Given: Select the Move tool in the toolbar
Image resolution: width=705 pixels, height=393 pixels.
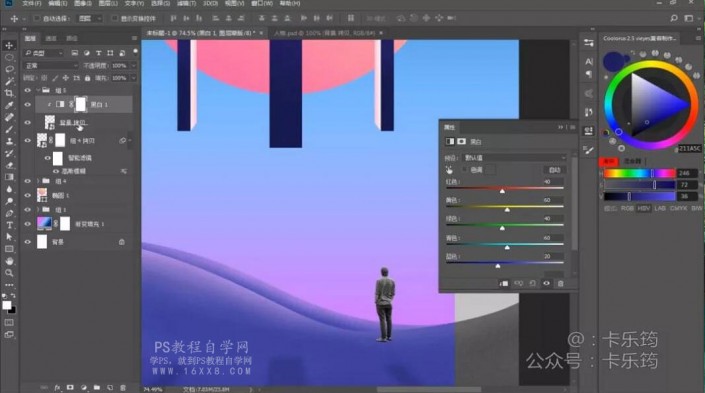Looking at the screenshot, I should [9, 45].
